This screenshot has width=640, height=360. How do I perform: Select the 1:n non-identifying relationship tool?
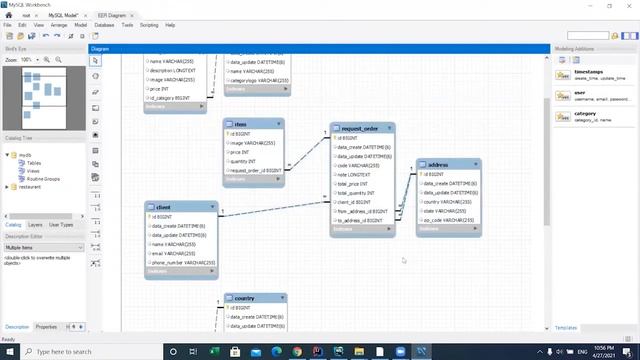click(x=96, y=208)
